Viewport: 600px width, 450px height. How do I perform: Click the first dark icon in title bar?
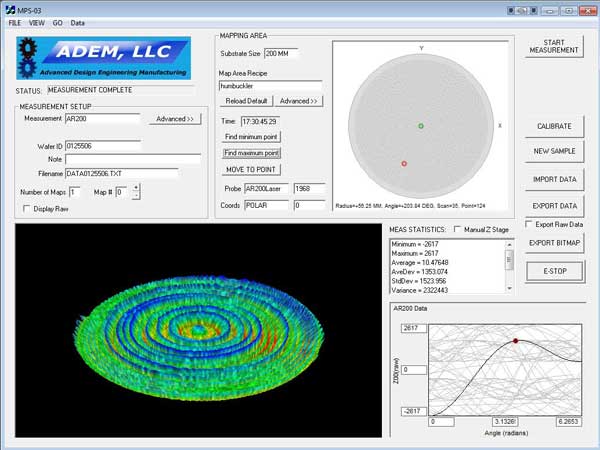point(511,10)
